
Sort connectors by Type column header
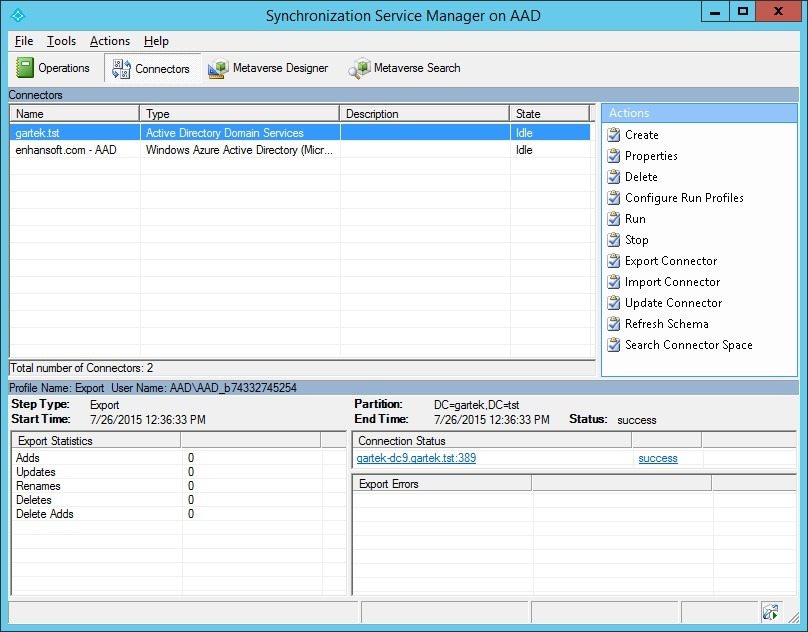(240, 113)
